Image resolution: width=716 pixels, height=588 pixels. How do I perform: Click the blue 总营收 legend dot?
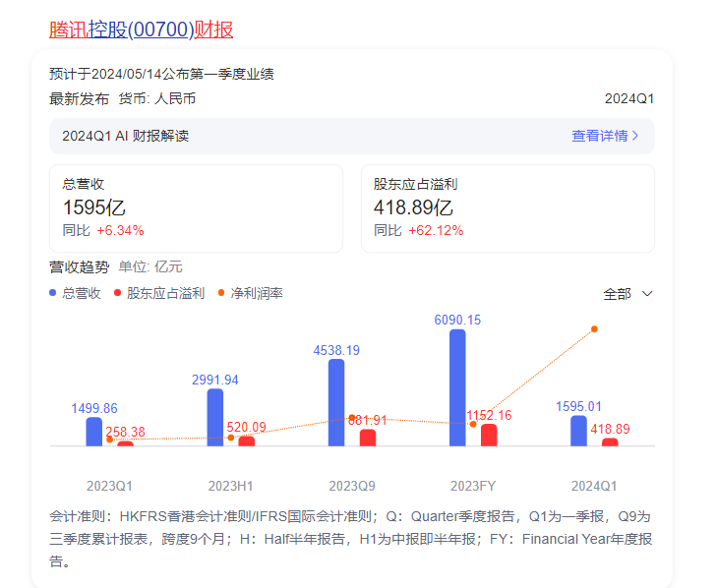pos(52,293)
